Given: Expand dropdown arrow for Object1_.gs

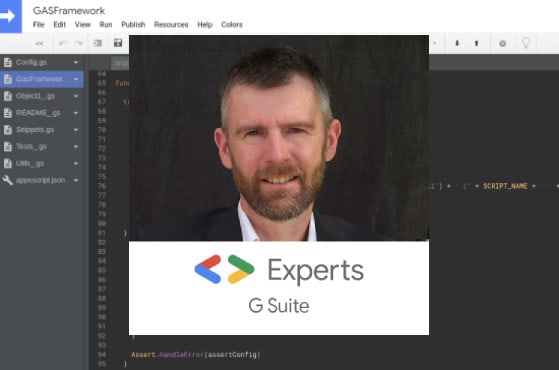Looking at the screenshot, I should point(76,96).
